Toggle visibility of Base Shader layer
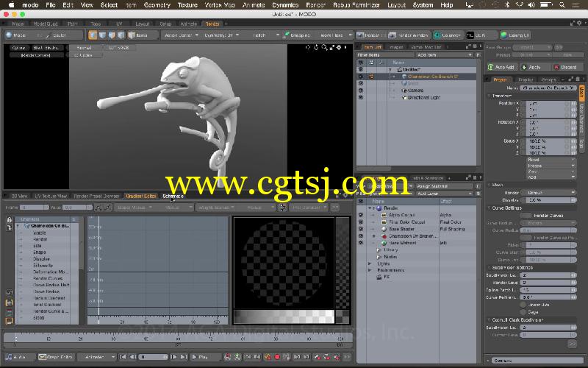Screen dimensions: 588x368 pos(361,229)
